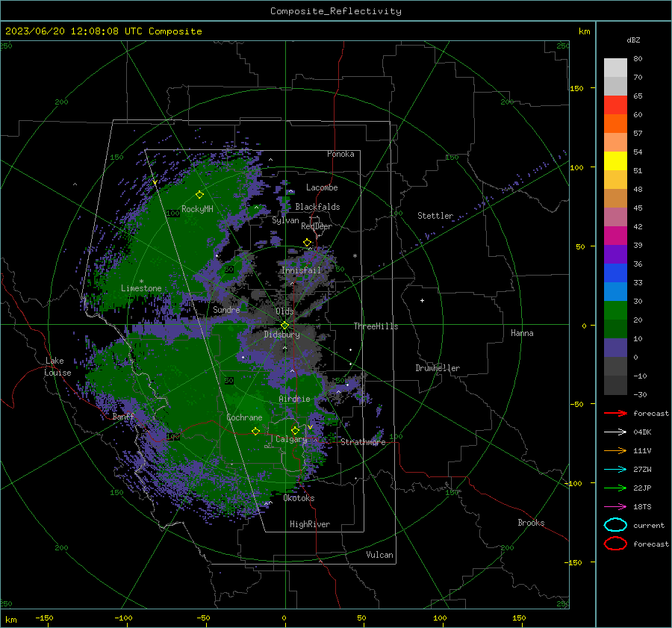Image resolution: width=672 pixels, height=628 pixels.
Task: Select the blue 33-36 dBZ color swatch
Action: [615, 273]
